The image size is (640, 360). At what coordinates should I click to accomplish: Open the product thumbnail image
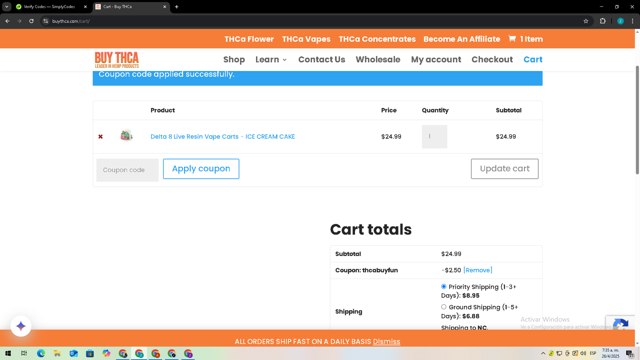tap(126, 136)
